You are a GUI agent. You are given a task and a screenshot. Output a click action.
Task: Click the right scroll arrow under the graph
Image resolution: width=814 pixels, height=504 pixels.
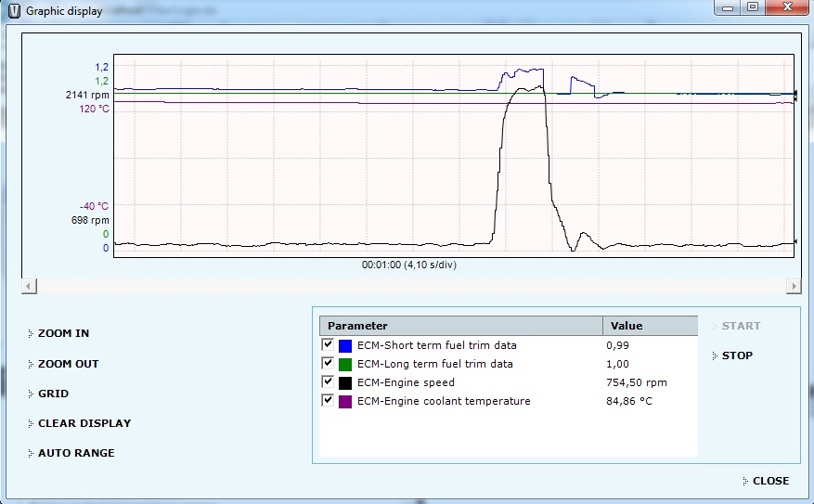(x=793, y=286)
